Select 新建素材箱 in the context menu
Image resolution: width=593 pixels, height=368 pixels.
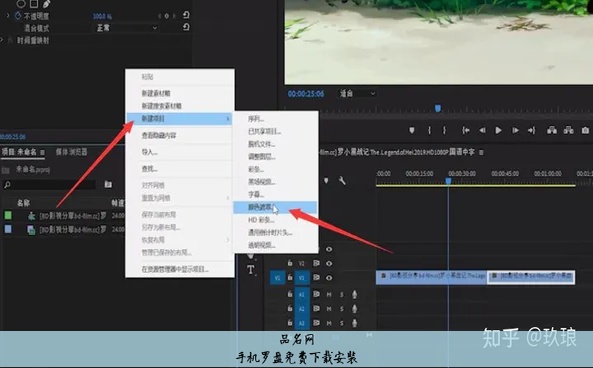click(x=180, y=93)
